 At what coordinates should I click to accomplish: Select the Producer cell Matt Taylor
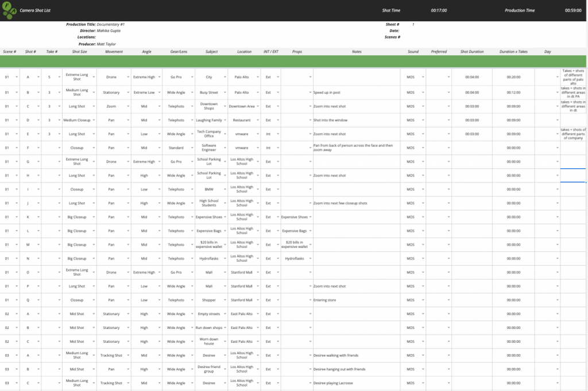[x=106, y=44]
